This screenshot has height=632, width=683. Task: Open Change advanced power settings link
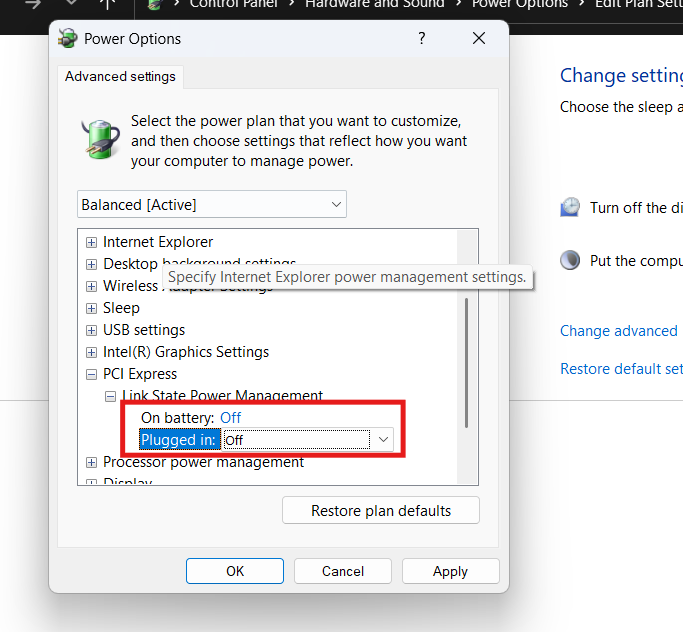[621, 331]
